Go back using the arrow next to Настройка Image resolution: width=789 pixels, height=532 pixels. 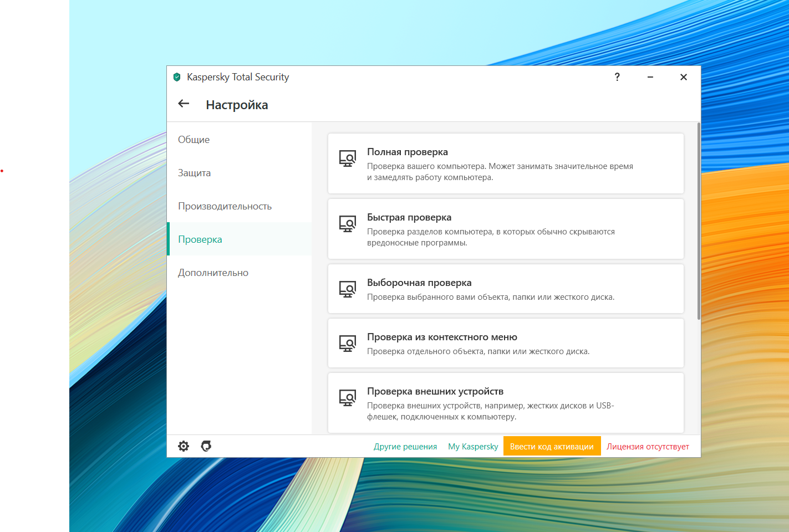point(184,104)
